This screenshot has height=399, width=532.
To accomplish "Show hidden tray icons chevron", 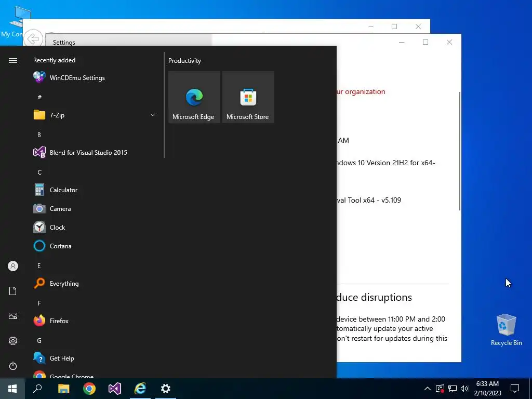I will point(428,389).
